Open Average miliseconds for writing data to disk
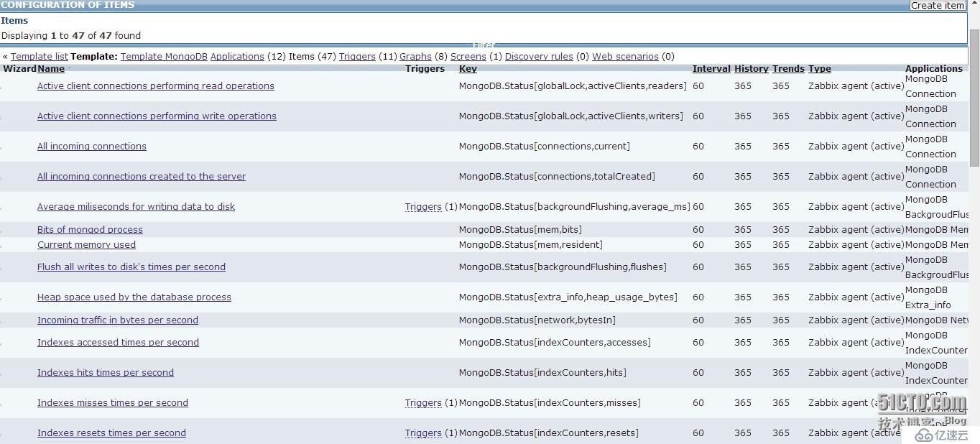Viewport: 980px width, 444px height. [137, 206]
